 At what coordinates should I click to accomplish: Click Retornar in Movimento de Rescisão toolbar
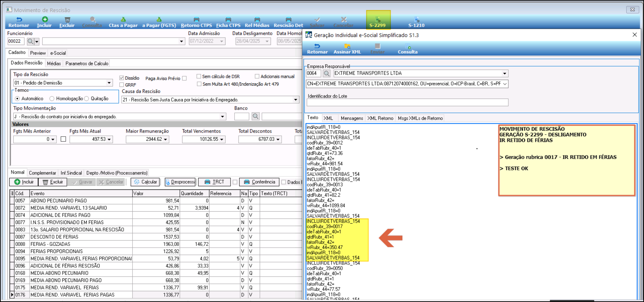pyautogui.click(x=19, y=22)
